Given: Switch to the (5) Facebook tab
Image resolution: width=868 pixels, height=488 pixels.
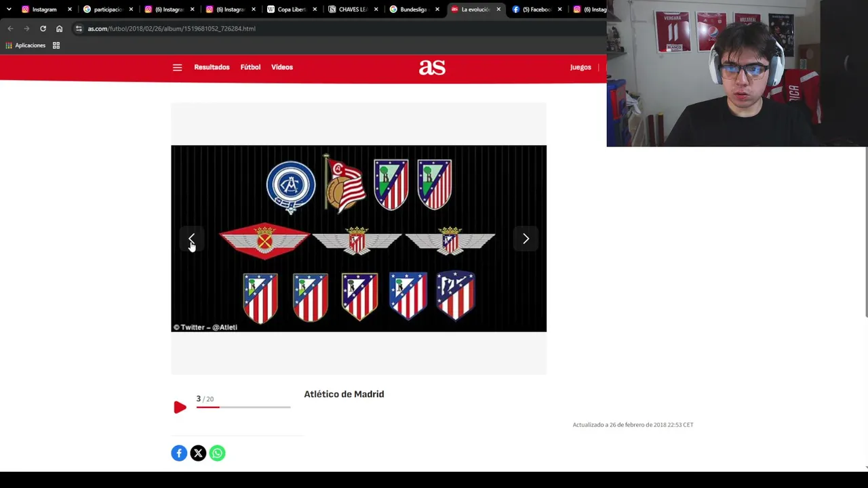Looking at the screenshot, I should coord(536,9).
